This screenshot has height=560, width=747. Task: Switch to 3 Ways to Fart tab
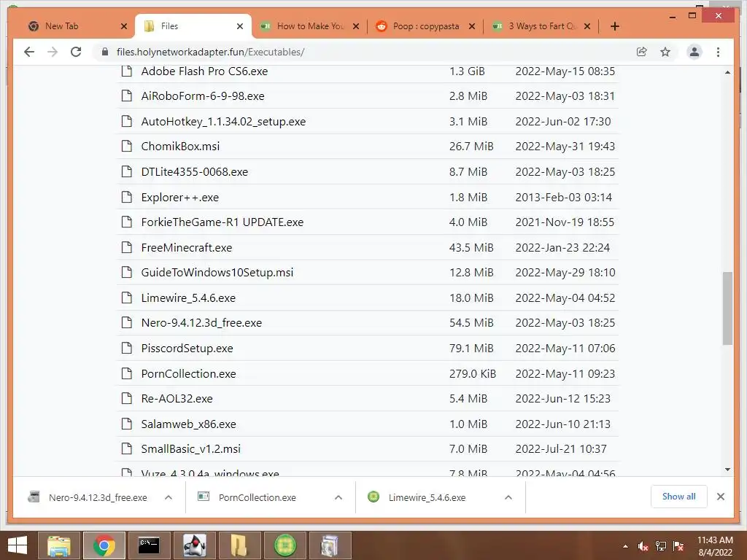[x=541, y=26]
